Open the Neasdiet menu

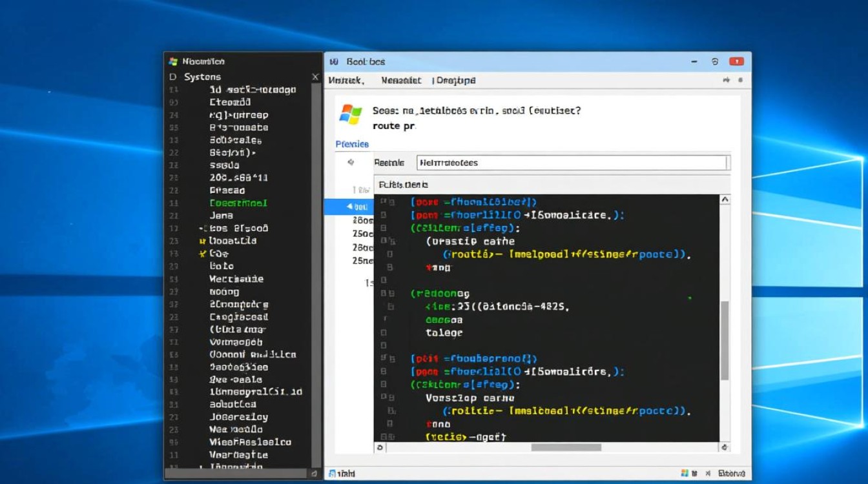[x=401, y=81]
